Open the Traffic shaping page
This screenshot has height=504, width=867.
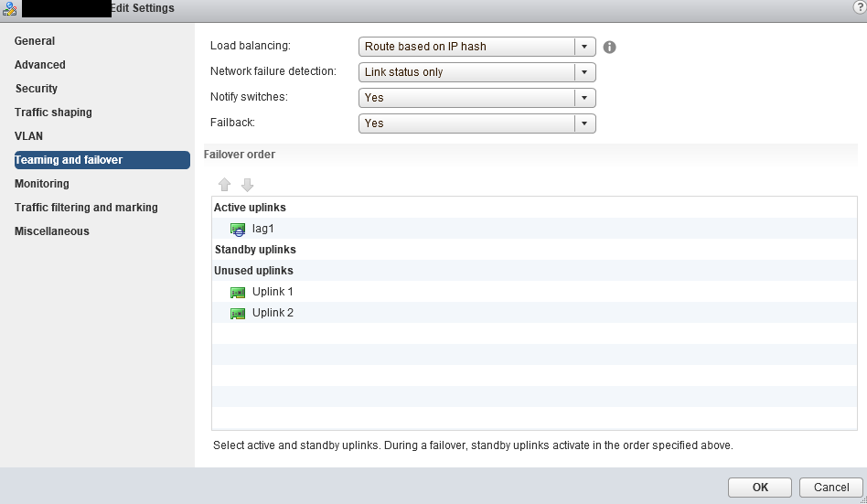click(53, 113)
